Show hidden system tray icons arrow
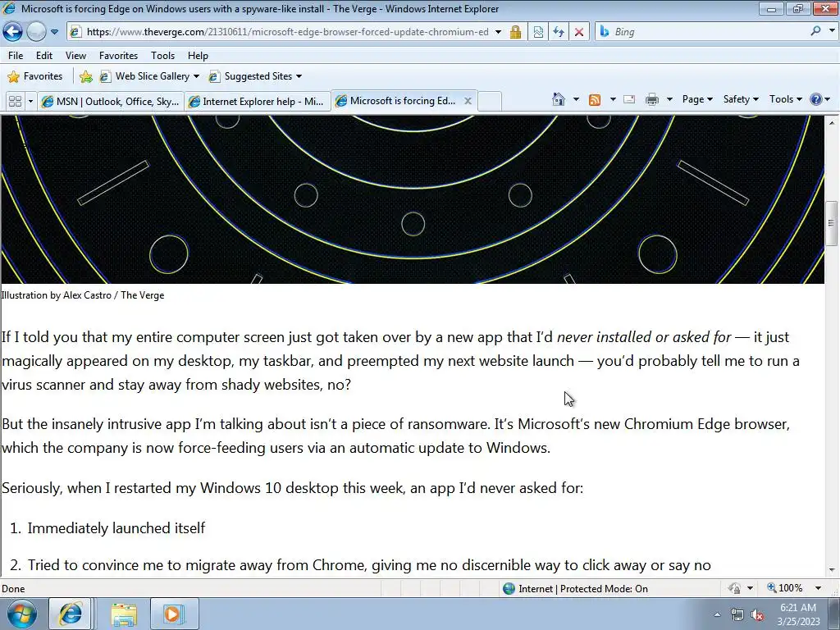Viewport: 840px width, 630px height. point(717,614)
